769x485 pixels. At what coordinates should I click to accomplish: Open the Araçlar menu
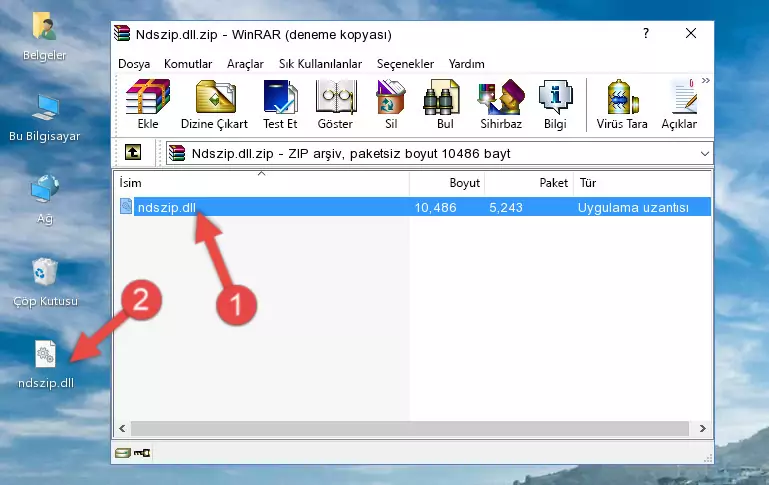click(x=245, y=64)
